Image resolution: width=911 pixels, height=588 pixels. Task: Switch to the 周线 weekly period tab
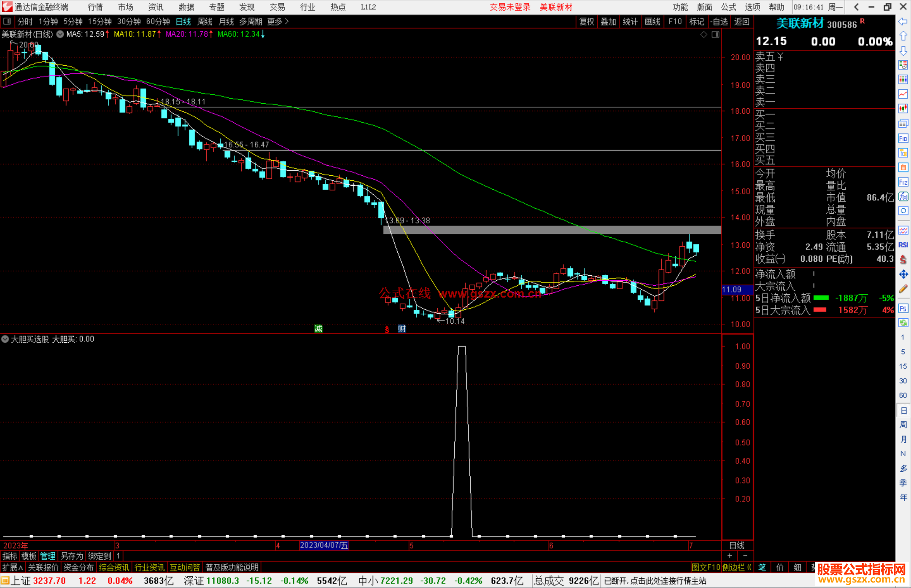[x=205, y=21]
